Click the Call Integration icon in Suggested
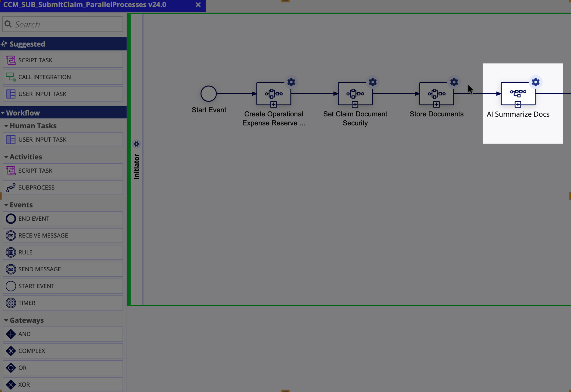The image size is (571, 392). coord(11,77)
